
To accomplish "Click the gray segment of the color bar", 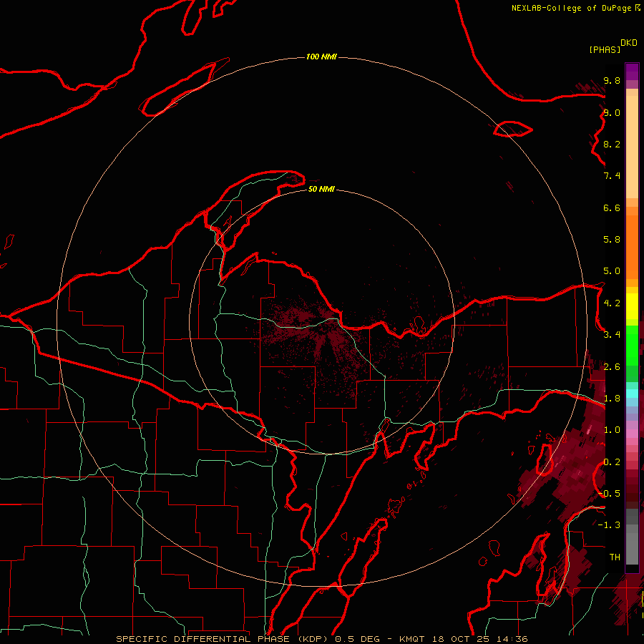I will 632,537.
